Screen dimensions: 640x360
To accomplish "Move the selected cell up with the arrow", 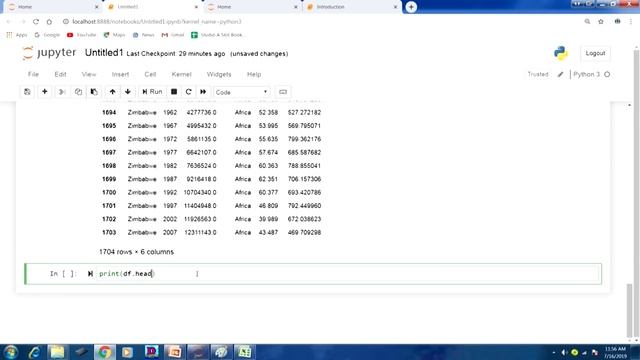I will 112,92.
